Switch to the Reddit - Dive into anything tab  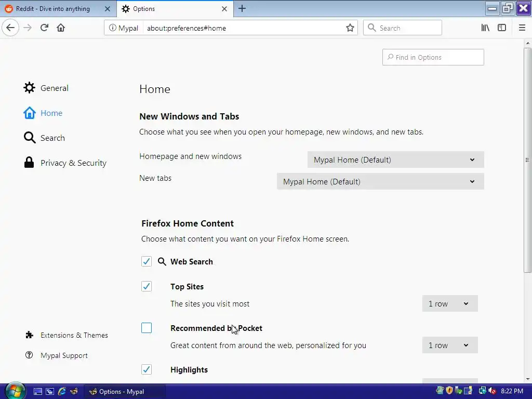tap(58, 9)
